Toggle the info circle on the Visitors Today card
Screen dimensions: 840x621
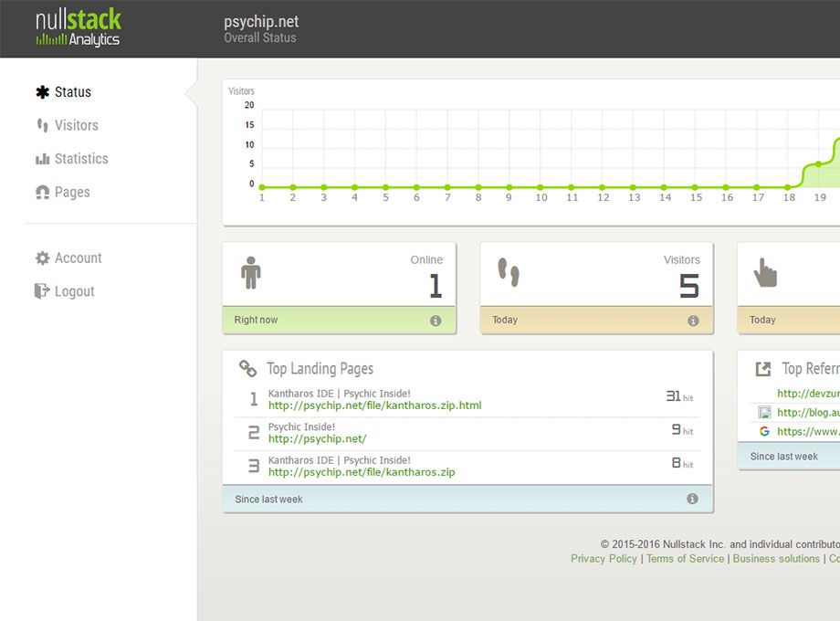695,321
